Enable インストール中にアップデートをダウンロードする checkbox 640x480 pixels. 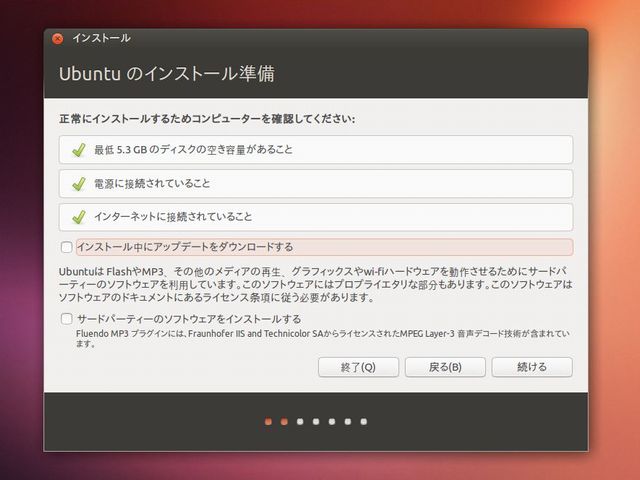tap(67, 247)
